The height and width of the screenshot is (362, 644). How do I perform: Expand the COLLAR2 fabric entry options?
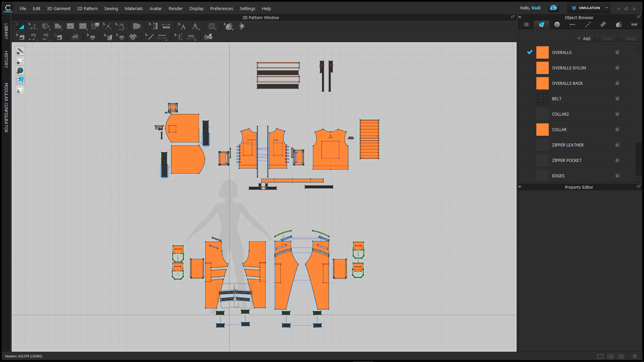(617, 114)
